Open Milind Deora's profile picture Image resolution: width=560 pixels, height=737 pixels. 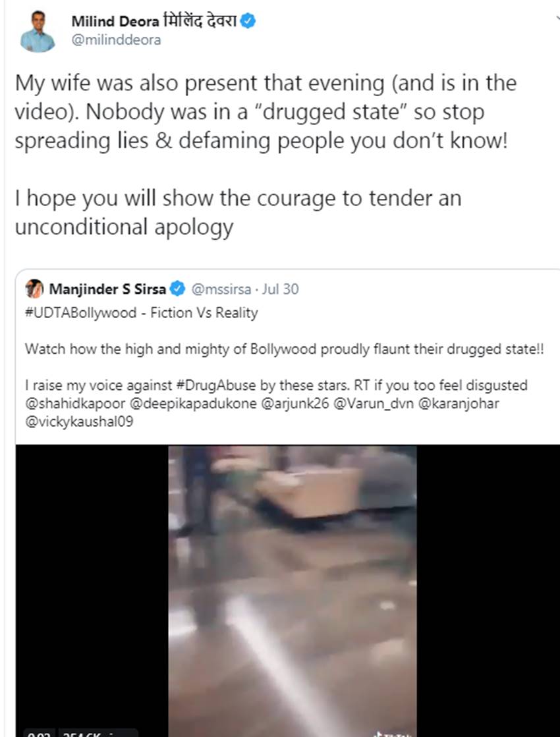38,32
